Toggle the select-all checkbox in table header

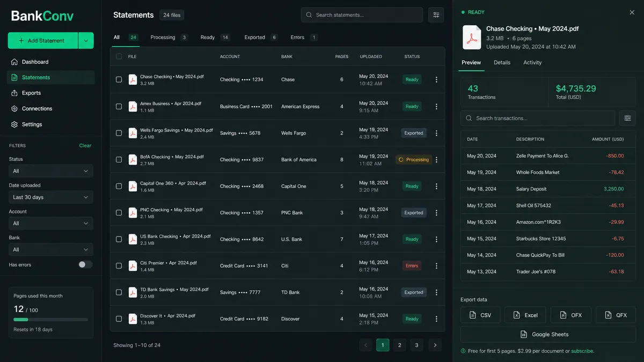pyautogui.click(x=119, y=56)
